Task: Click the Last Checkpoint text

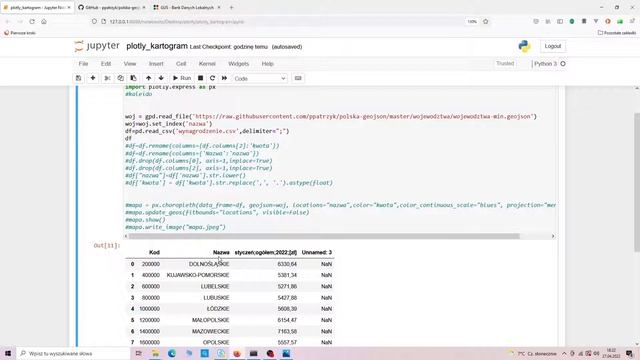Action: (x=229, y=47)
